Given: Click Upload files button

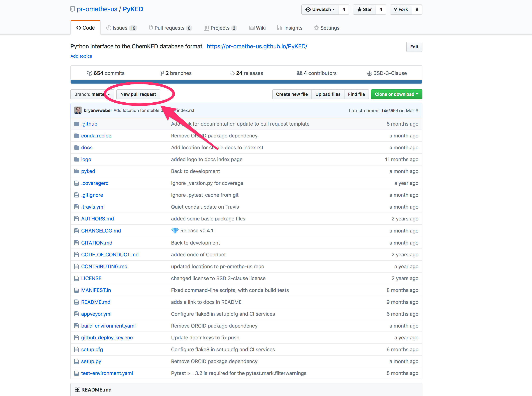Looking at the screenshot, I should [328, 94].
